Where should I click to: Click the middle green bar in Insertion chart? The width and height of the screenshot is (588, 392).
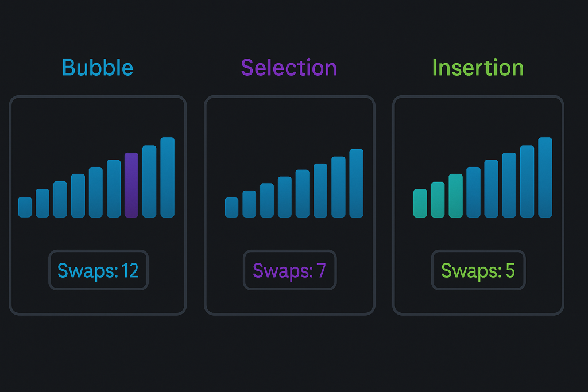[x=438, y=200]
